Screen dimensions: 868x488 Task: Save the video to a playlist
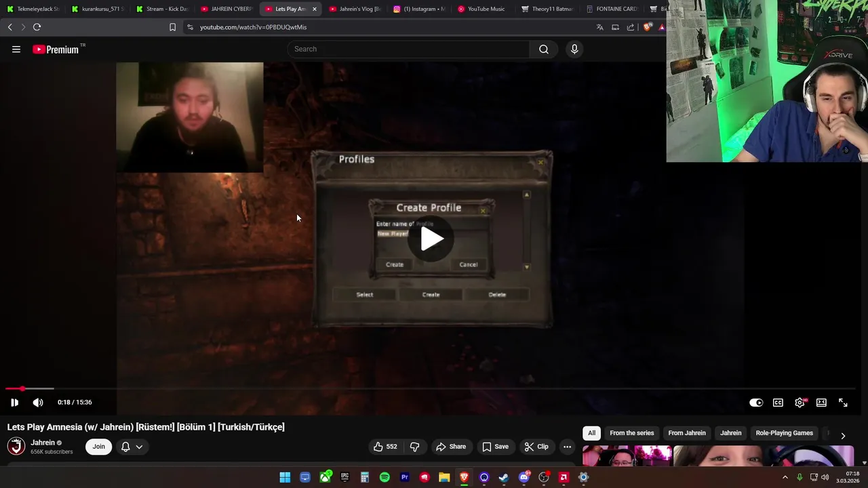click(495, 447)
